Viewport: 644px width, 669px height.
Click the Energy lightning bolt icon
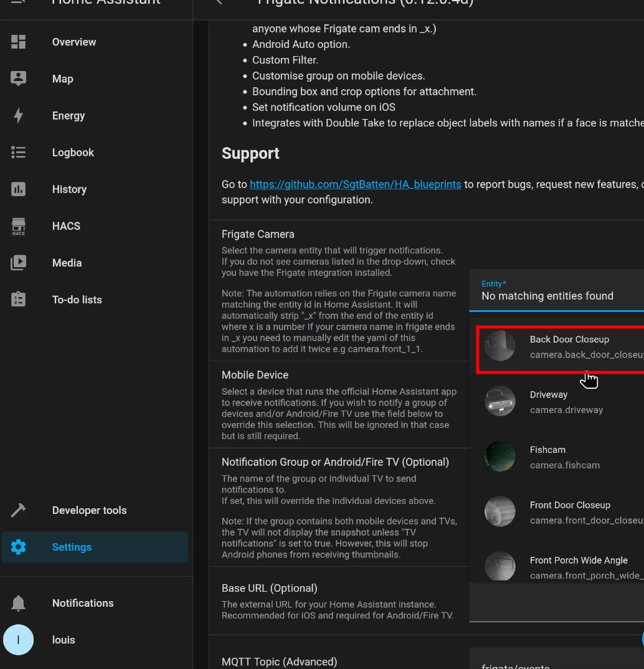click(18, 116)
